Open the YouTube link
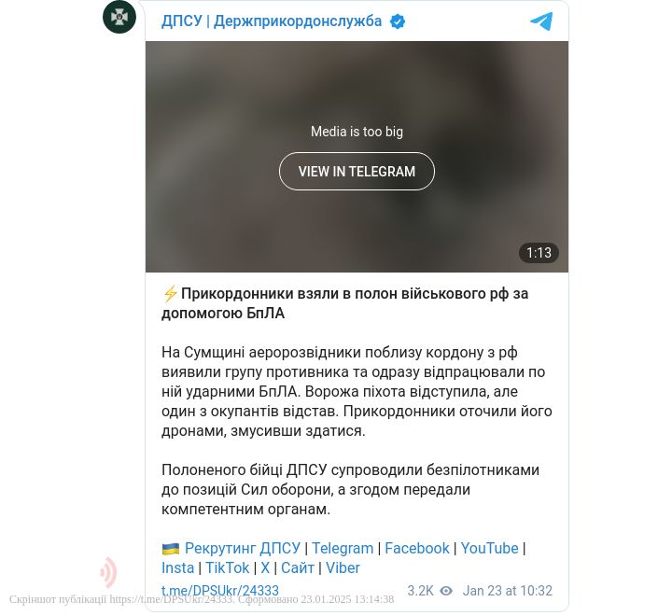 coord(489,548)
